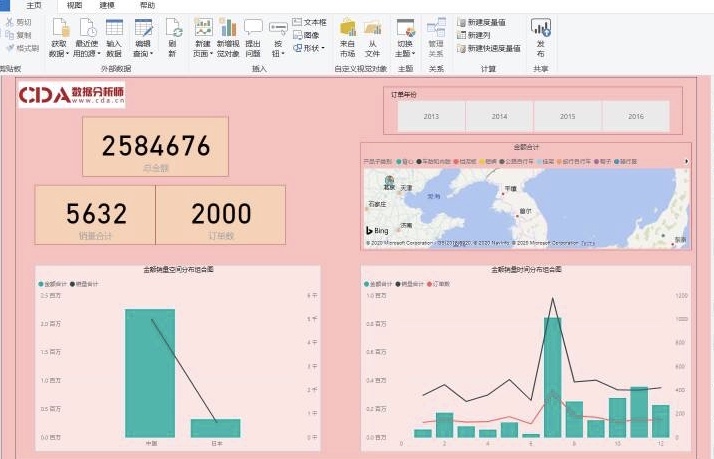Switch to the 视图 (View) tab
The width and height of the screenshot is (714, 459).
74,5
